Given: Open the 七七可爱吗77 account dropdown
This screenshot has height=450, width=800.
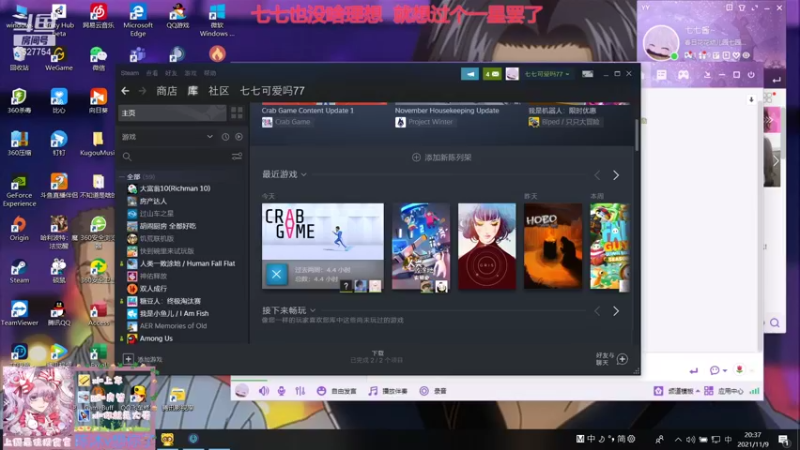Looking at the screenshot, I should coord(547,74).
